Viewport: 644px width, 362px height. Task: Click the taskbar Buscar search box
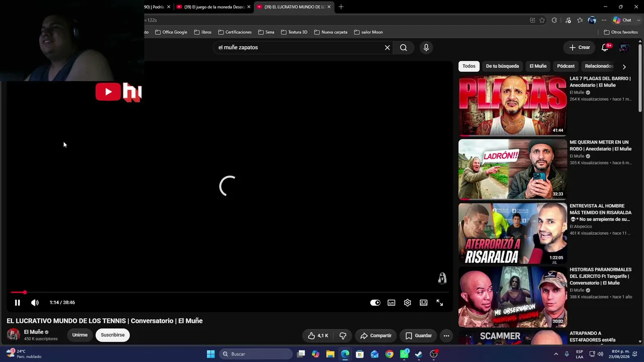point(257,354)
